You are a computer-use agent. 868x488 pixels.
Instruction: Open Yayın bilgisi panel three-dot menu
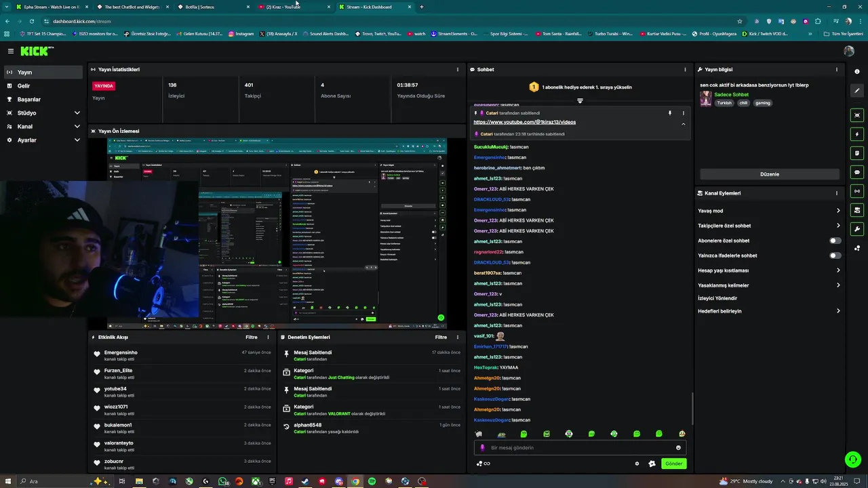click(836, 69)
